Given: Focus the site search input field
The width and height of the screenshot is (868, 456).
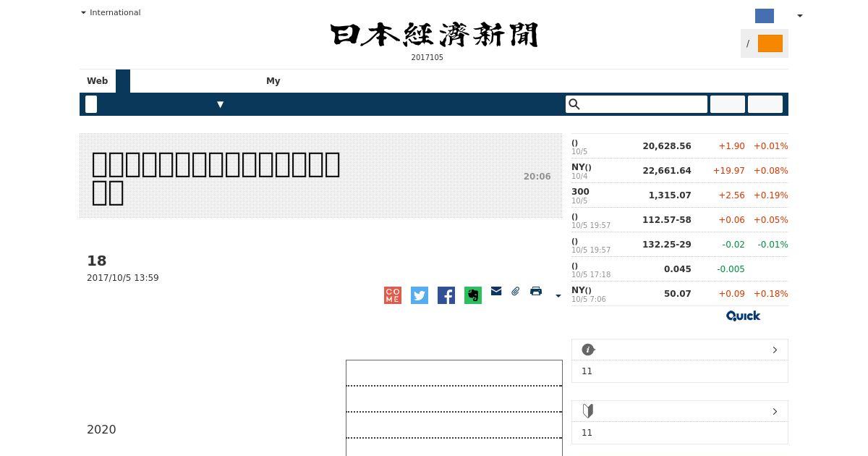Looking at the screenshot, I should (637, 104).
